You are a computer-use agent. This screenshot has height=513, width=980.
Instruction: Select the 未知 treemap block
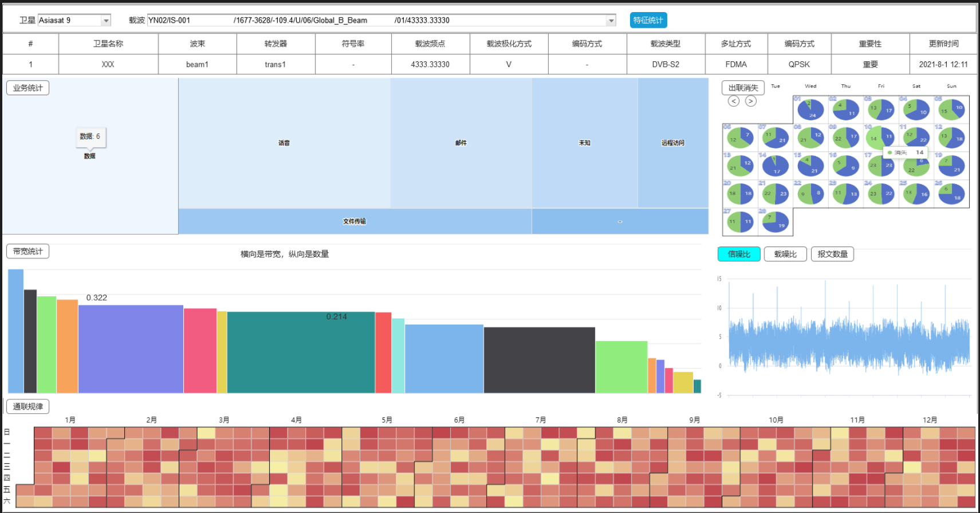[585, 143]
